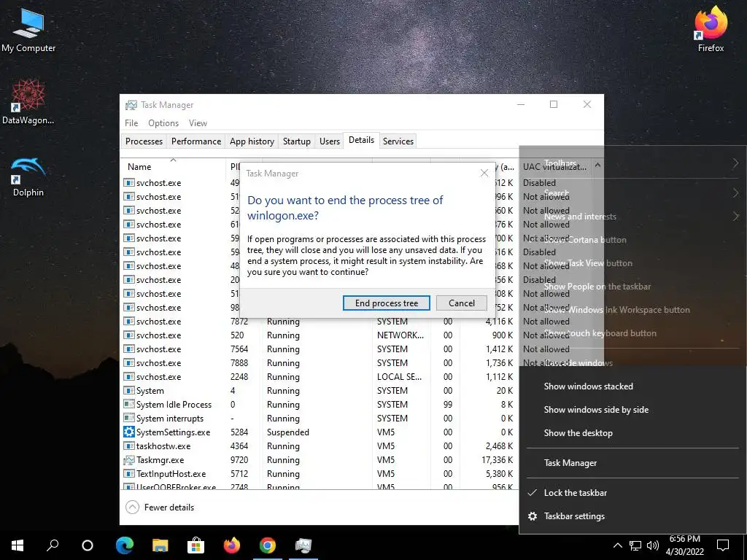The height and width of the screenshot is (560, 747).
Task: Select the Taskmgr.exe process row
Action: pos(320,460)
